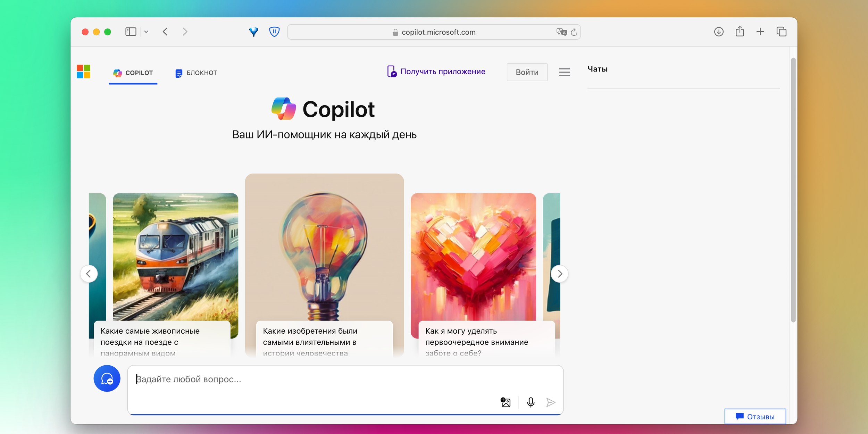Image resolution: width=868 pixels, height=434 pixels.
Task: Select the lightbulb inventions suggestion card
Action: (x=324, y=265)
